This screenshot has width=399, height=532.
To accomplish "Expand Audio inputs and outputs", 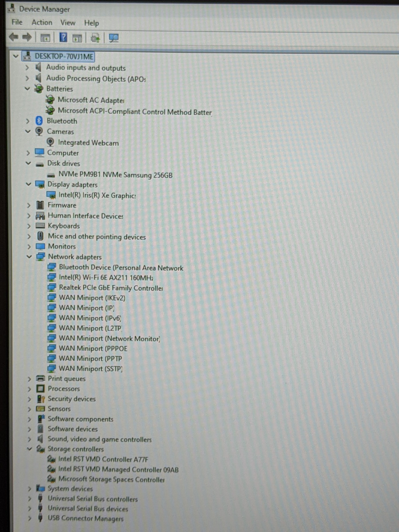I will point(27,67).
